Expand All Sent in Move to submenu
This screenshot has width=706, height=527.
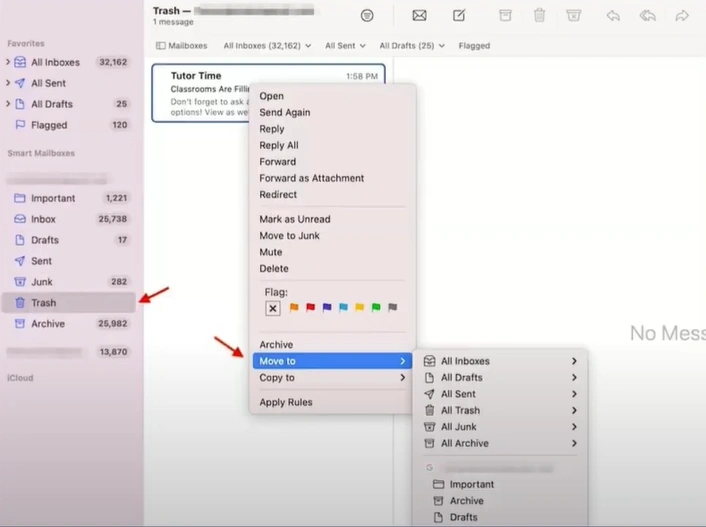[500, 394]
